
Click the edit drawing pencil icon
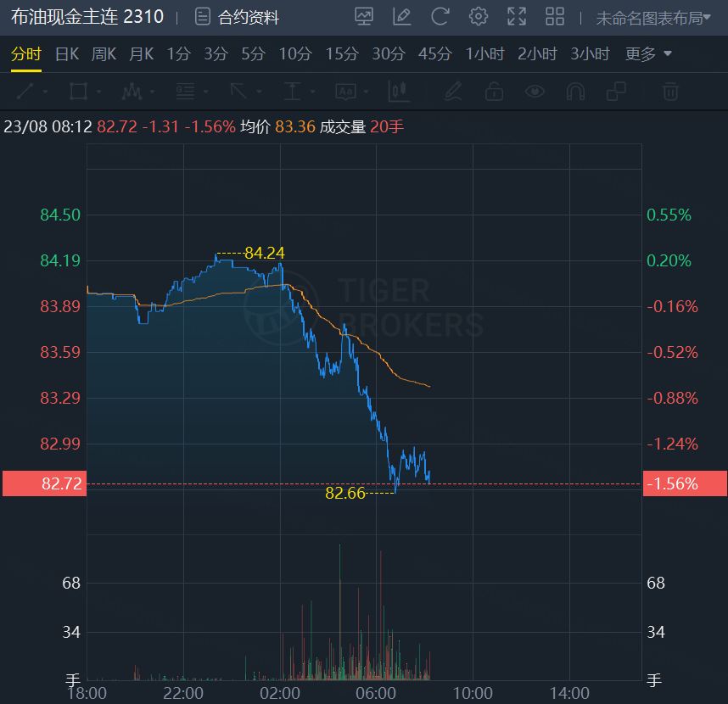coord(402,16)
